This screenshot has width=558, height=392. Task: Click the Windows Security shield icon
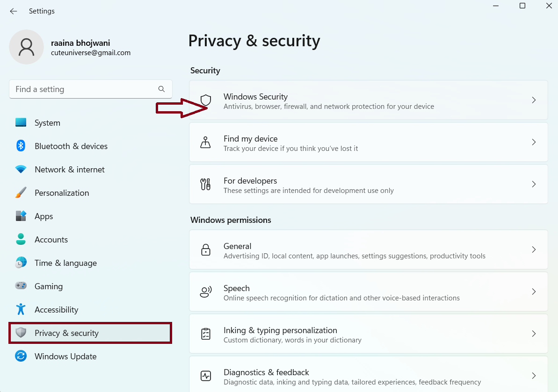206,100
